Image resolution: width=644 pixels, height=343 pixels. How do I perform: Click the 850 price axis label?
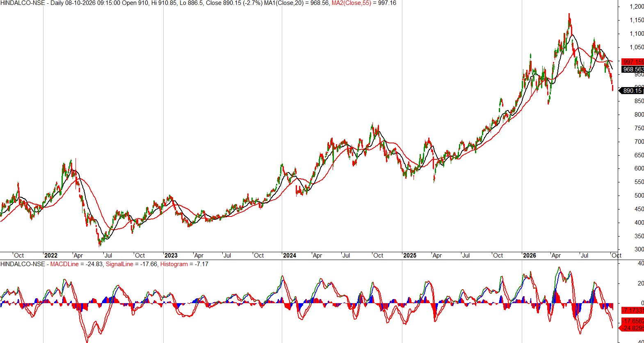click(x=639, y=101)
